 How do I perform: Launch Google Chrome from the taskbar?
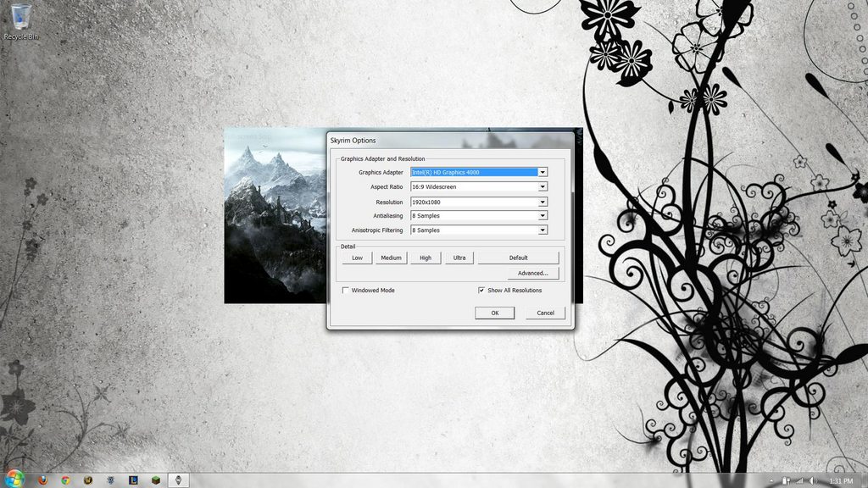click(x=65, y=480)
